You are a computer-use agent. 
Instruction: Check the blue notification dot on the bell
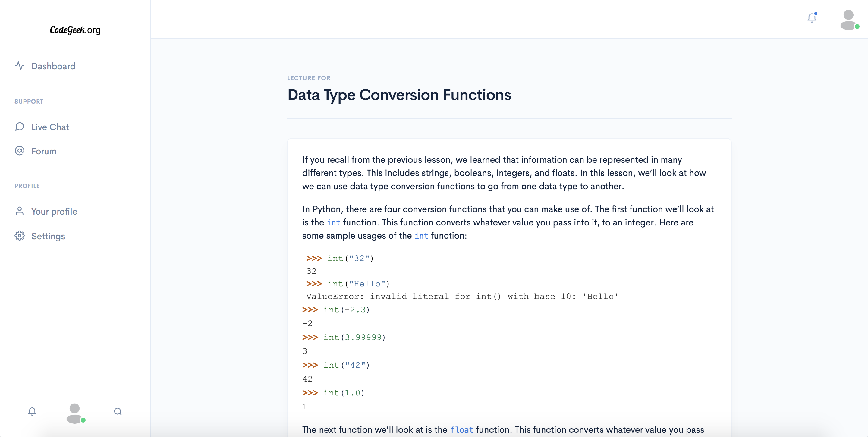coord(816,14)
